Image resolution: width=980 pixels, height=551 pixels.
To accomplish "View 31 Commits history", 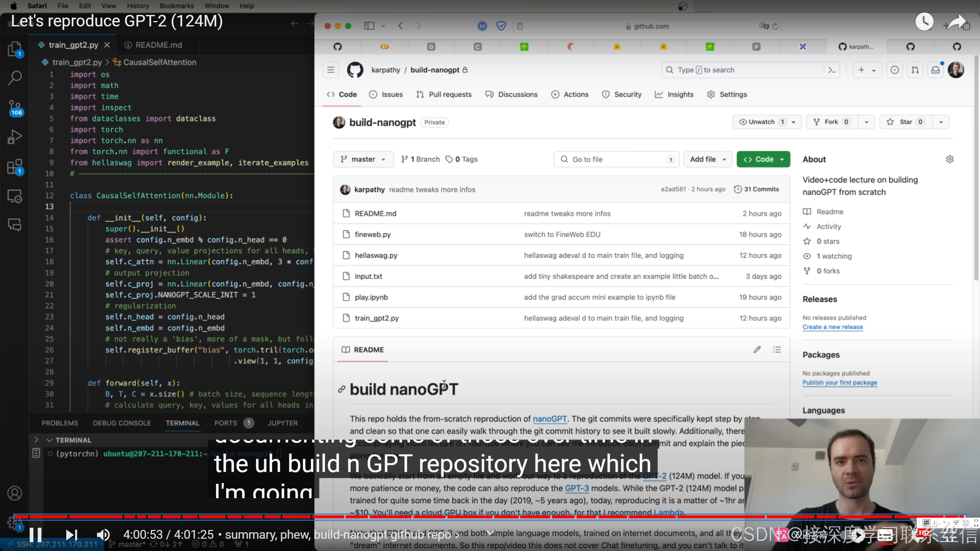I will [x=756, y=189].
